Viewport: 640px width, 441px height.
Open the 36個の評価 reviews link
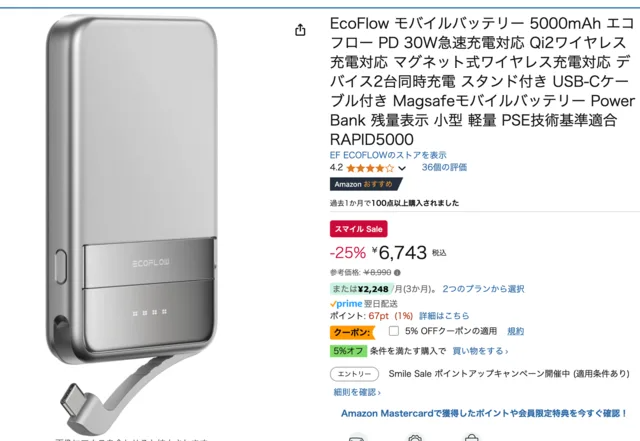tap(444, 167)
